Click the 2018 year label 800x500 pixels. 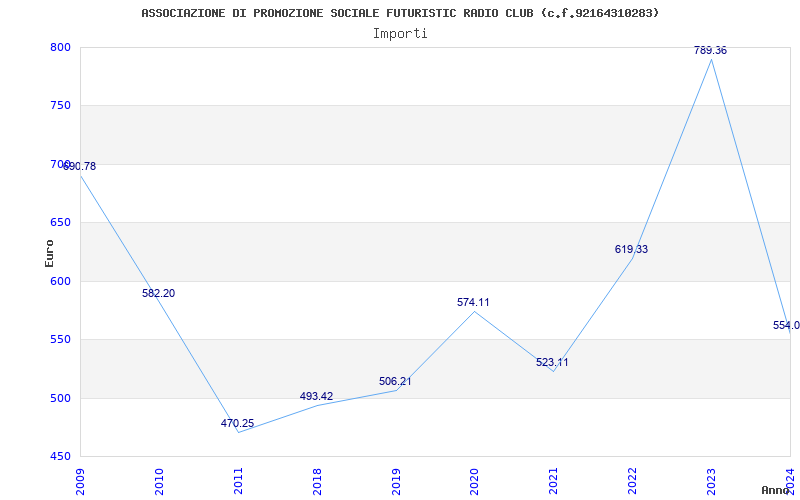[x=317, y=481]
